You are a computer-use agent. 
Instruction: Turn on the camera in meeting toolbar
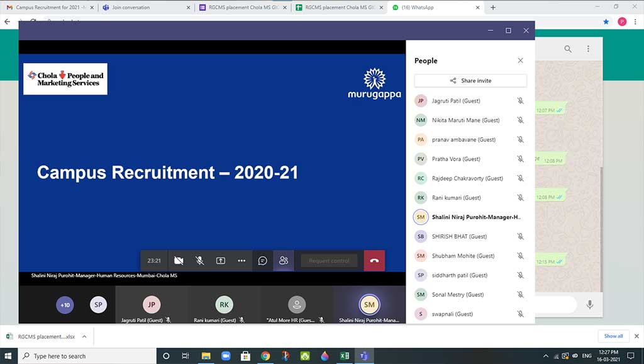pos(179,261)
